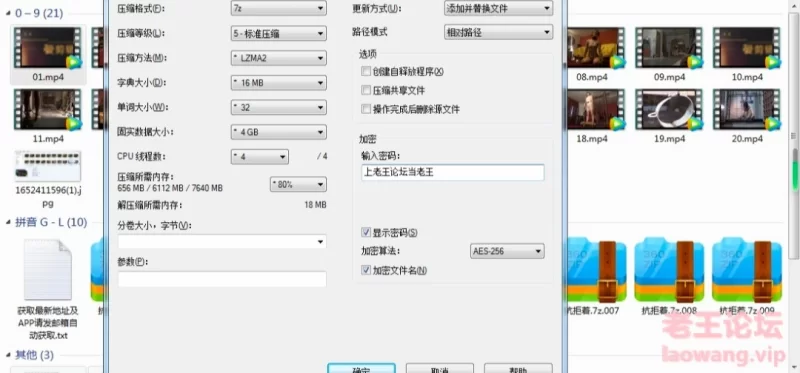Select the 11.mp4 video file icon
The width and height of the screenshot is (800, 373).
pyautogui.click(x=47, y=110)
